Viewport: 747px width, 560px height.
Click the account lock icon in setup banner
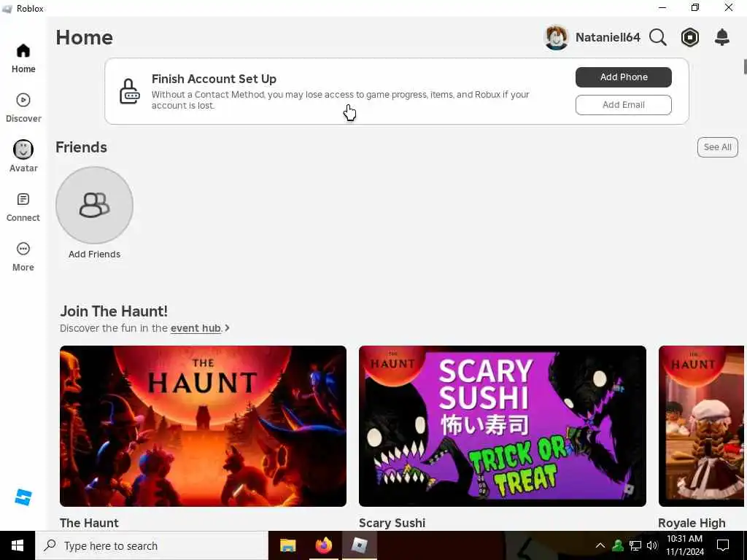coord(129,91)
